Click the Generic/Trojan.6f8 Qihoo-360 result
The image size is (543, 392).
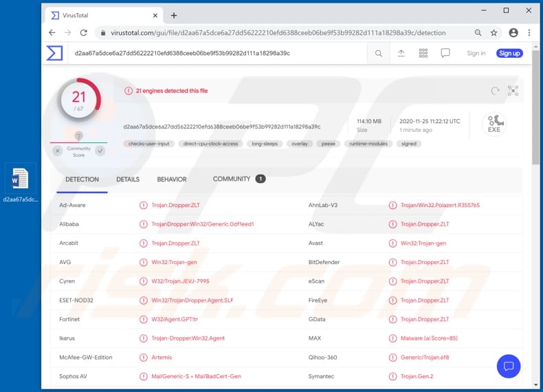pos(425,358)
